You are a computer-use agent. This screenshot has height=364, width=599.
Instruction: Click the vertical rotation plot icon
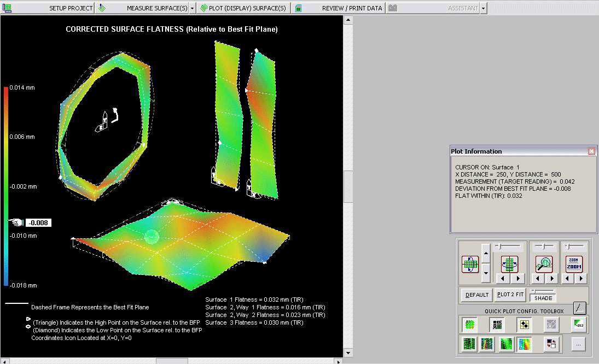[x=470, y=264]
